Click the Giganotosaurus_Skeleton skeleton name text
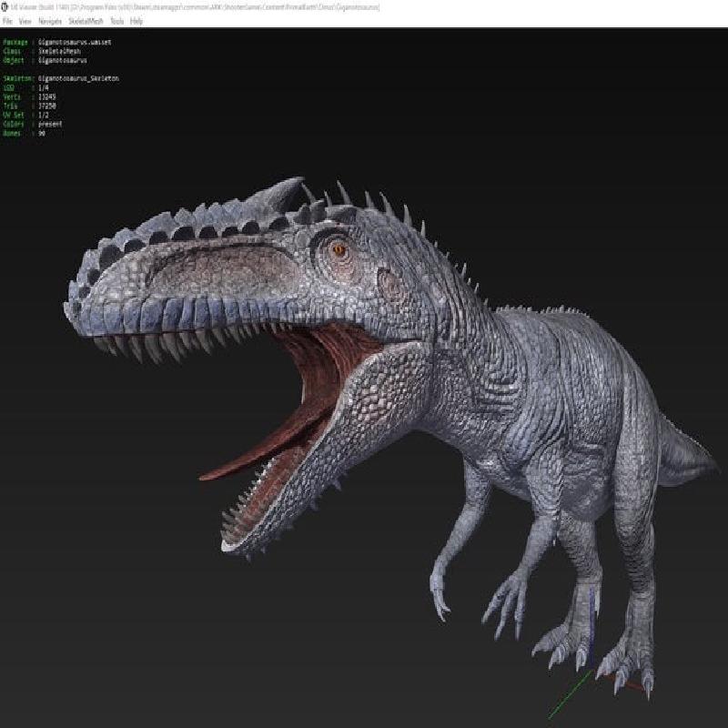The image size is (728, 728). click(x=78, y=78)
